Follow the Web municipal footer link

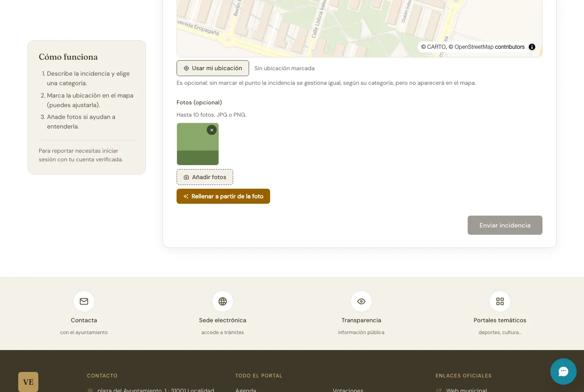tap(466, 390)
